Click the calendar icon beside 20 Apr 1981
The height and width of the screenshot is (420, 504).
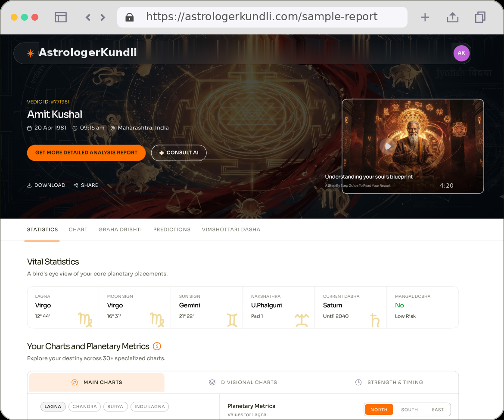29,128
